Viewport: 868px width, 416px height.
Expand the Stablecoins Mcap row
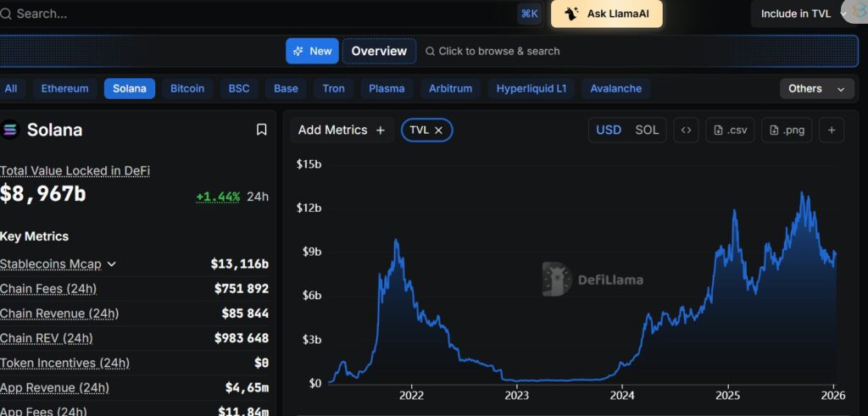click(x=111, y=264)
